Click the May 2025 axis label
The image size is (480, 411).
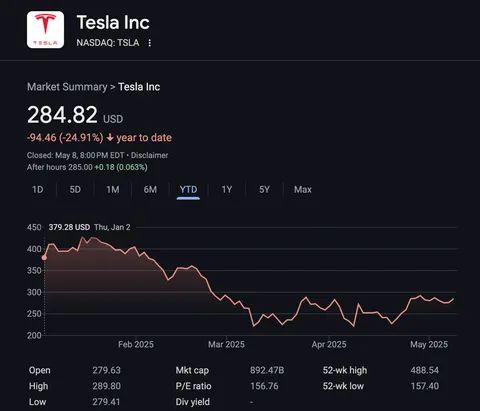pos(429,344)
